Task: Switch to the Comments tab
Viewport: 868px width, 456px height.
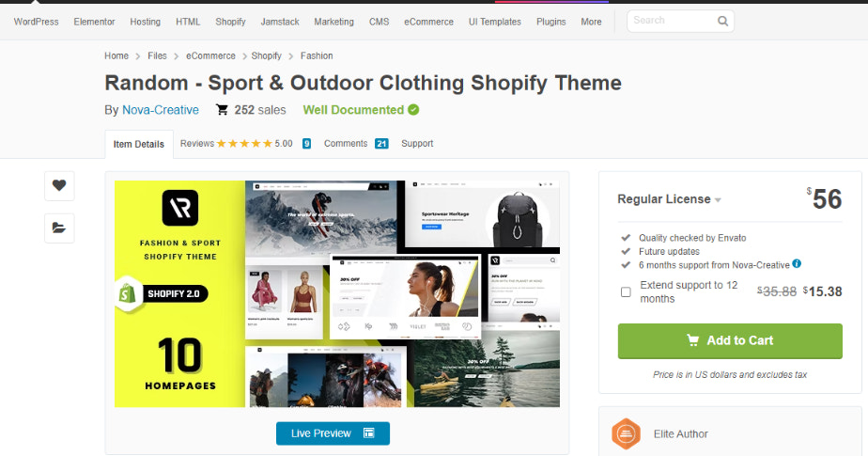Action: tap(345, 144)
